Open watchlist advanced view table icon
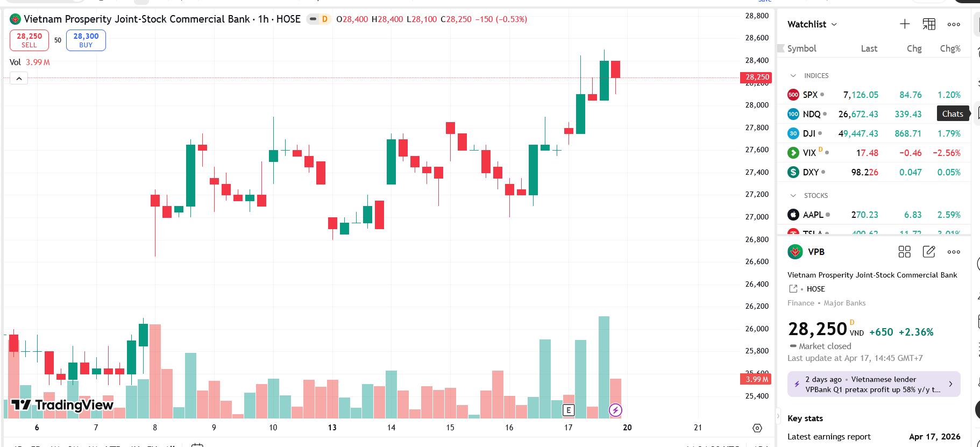Viewport: 980px width, 447px height. 929,24
